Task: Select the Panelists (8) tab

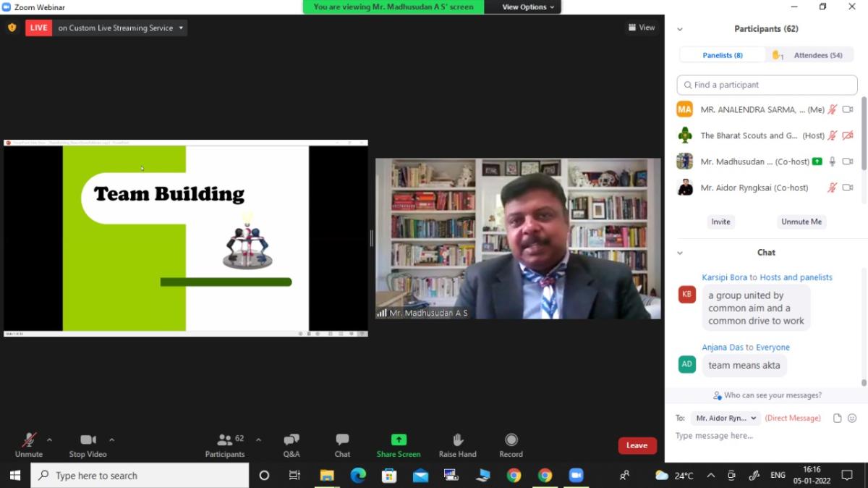Action: 723,55
